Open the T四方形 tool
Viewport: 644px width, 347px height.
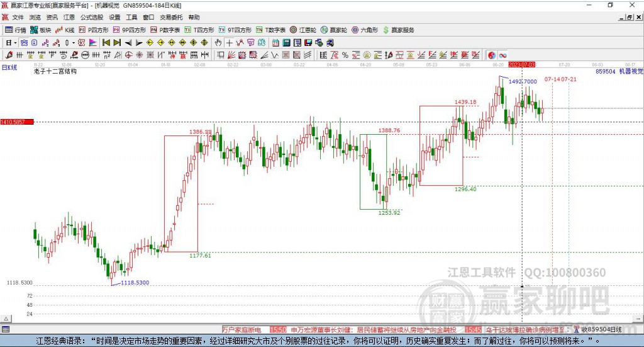point(199,30)
